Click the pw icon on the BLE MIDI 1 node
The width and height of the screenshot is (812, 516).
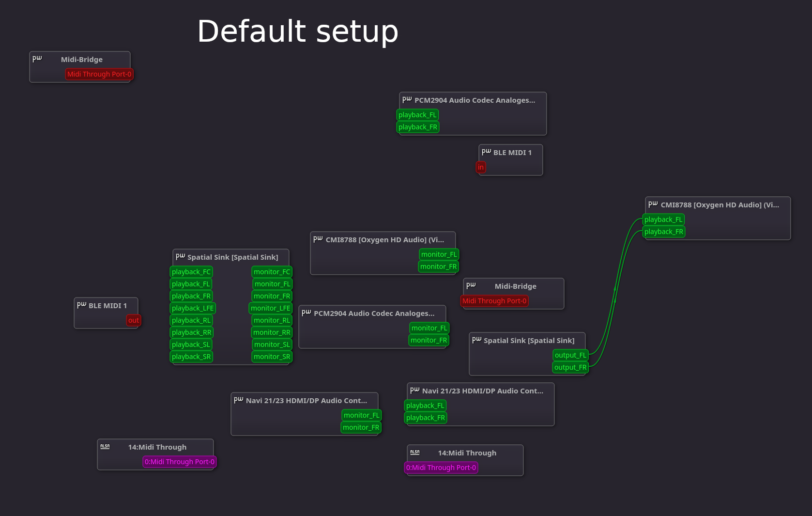pos(486,151)
